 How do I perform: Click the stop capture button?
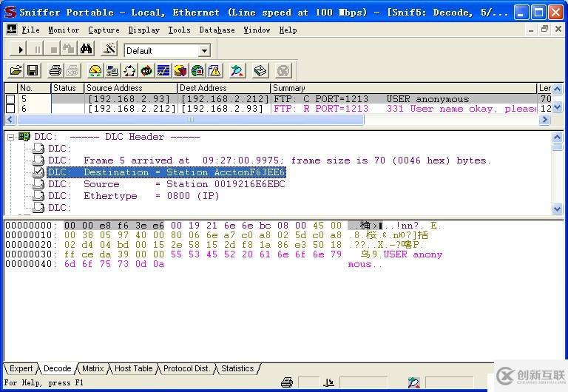(x=53, y=49)
